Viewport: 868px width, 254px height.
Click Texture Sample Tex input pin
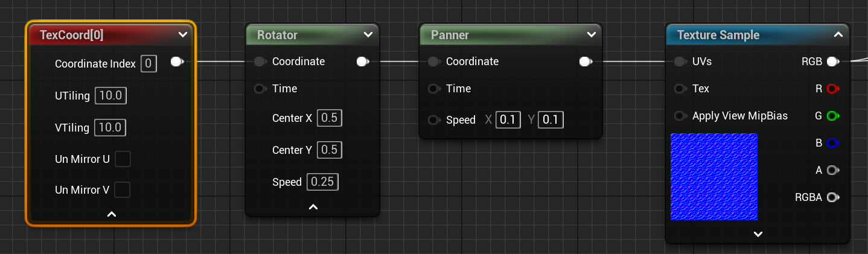pos(680,89)
